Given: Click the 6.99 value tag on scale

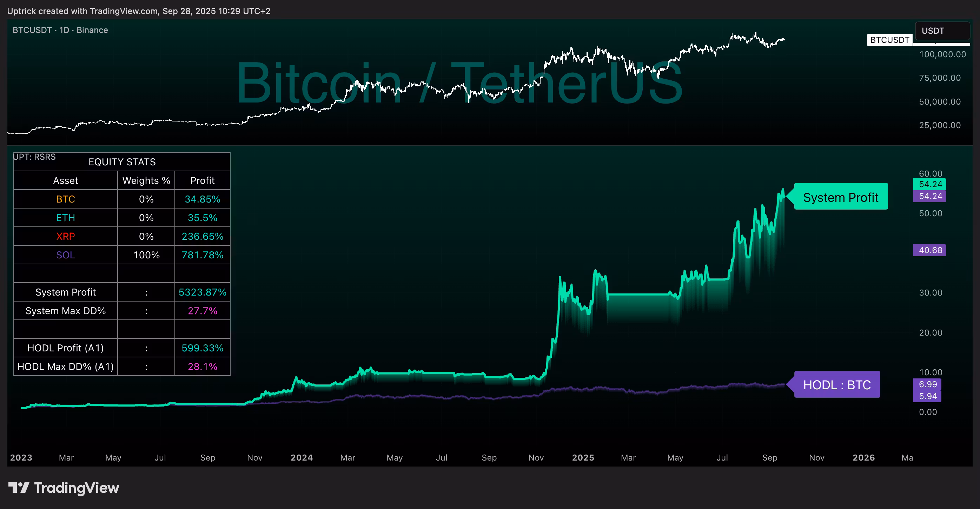Looking at the screenshot, I should (927, 384).
